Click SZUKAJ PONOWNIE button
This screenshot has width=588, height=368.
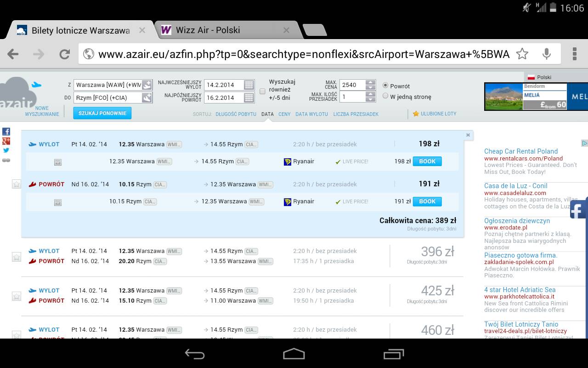pyautogui.click(x=102, y=113)
